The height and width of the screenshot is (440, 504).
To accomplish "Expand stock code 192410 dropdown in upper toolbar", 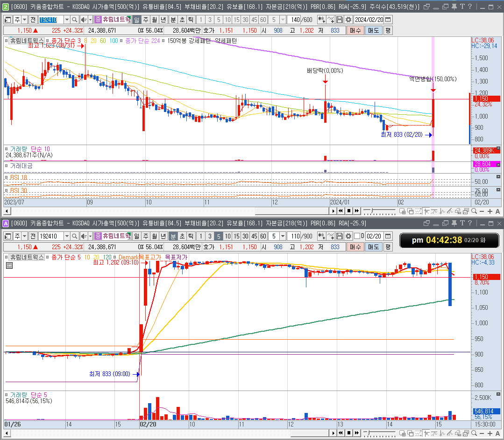I will [x=66, y=20].
